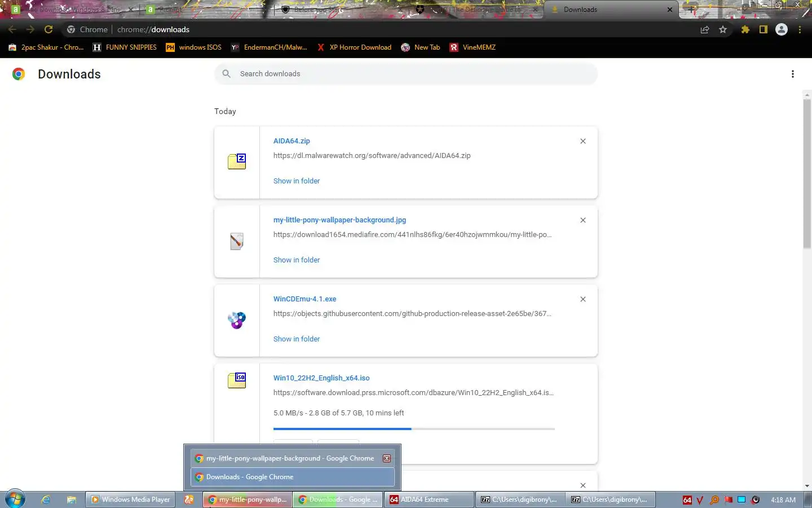Viewport: 812px width, 508px height.
Task: Focus the Search downloads field
Action: tap(406, 74)
